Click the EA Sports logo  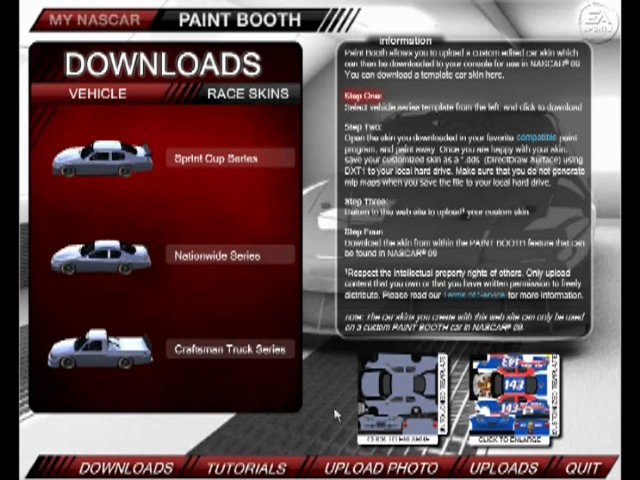pyautogui.click(x=598, y=22)
